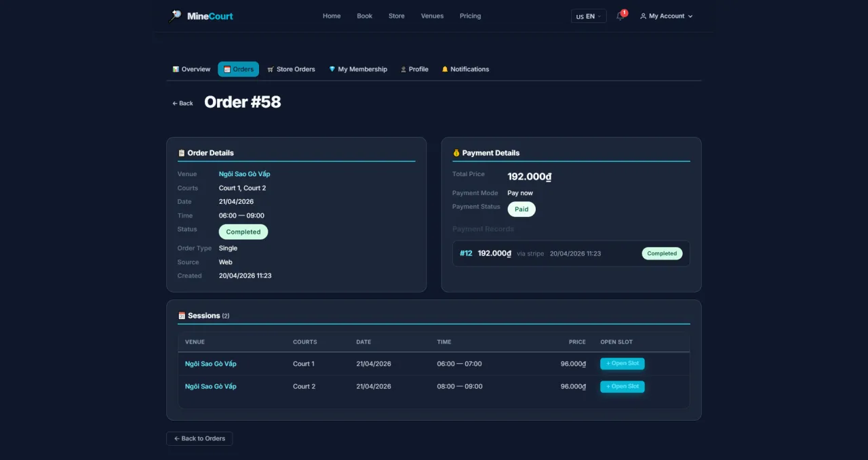Open the My Membership tab
This screenshot has height=460, width=868.
click(x=358, y=69)
